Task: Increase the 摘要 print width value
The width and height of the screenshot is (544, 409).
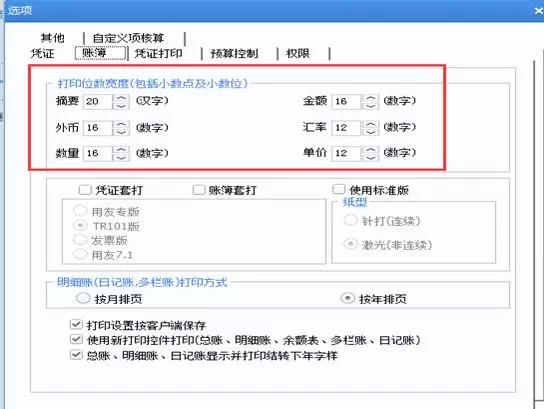Action: pyautogui.click(x=121, y=98)
